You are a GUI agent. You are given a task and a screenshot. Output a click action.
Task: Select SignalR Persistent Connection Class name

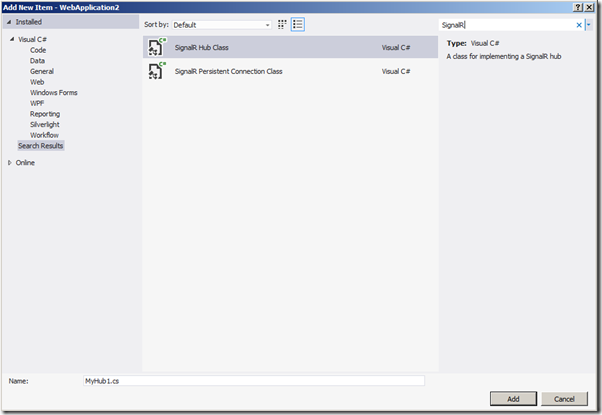pyautogui.click(x=228, y=71)
